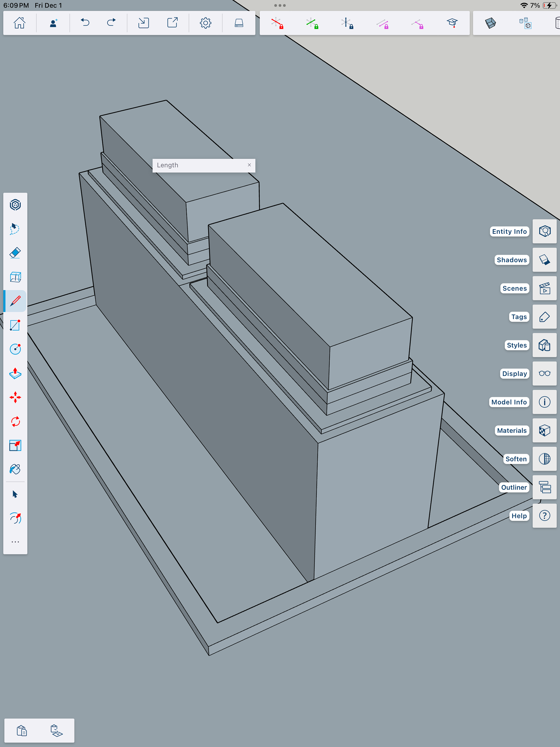The height and width of the screenshot is (747, 560).
Task: Close the Length input box
Action: pyautogui.click(x=249, y=165)
